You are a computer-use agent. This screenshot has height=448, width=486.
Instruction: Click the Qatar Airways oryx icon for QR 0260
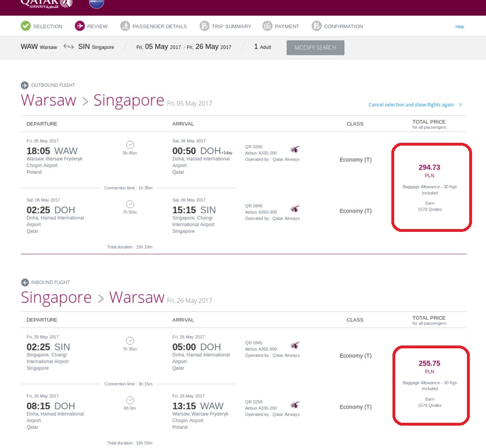coord(295,150)
